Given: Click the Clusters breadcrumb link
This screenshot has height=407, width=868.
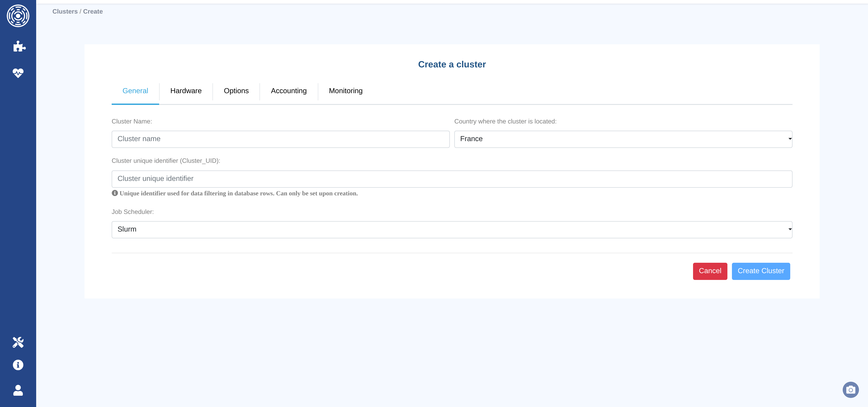Looking at the screenshot, I should point(65,12).
